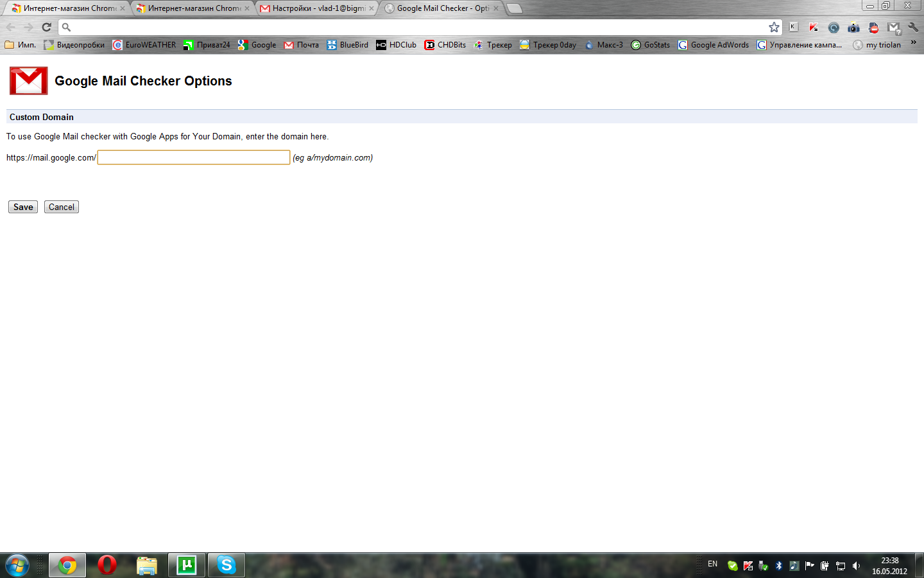Click the blue circular refresh extension icon

click(834, 27)
